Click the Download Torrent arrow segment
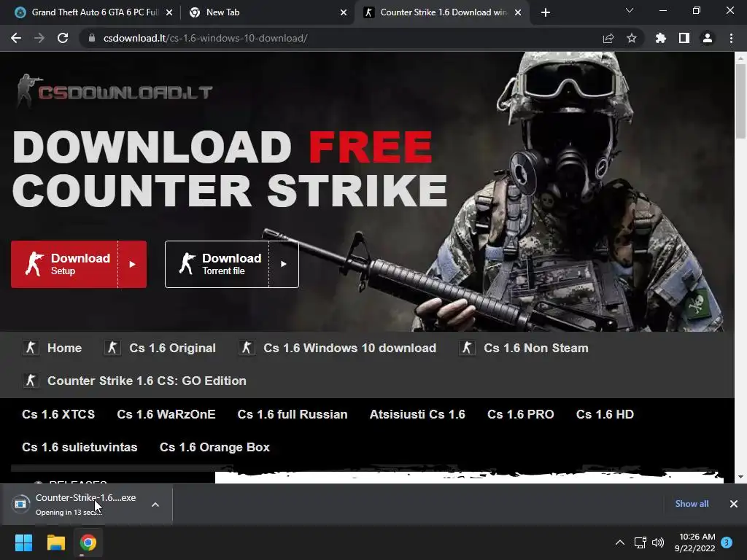747x560 pixels. (284, 264)
